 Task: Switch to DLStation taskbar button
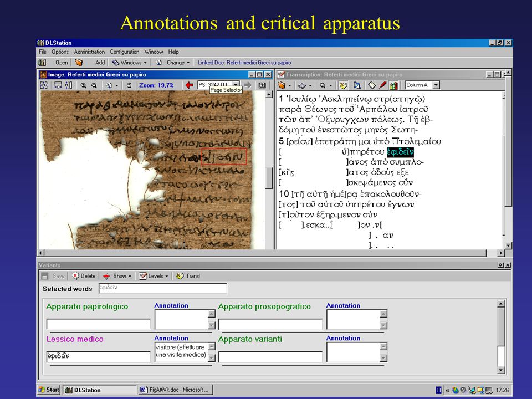[x=100, y=390]
